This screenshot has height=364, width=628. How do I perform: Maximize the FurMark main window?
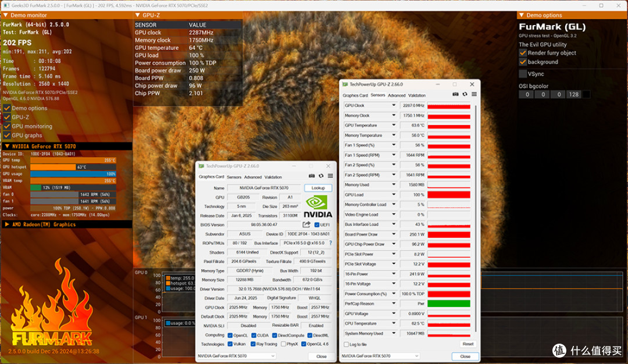[601, 6]
